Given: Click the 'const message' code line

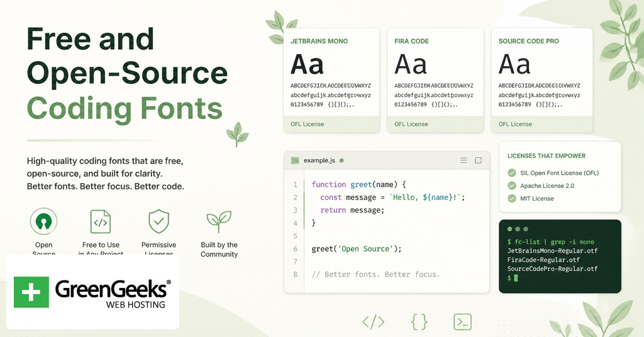Looking at the screenshot, I should [x=392, y=197].
